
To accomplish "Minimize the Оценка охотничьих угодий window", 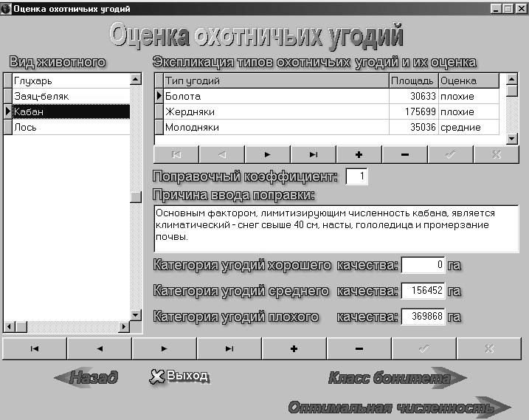I will tap(496, 8).
